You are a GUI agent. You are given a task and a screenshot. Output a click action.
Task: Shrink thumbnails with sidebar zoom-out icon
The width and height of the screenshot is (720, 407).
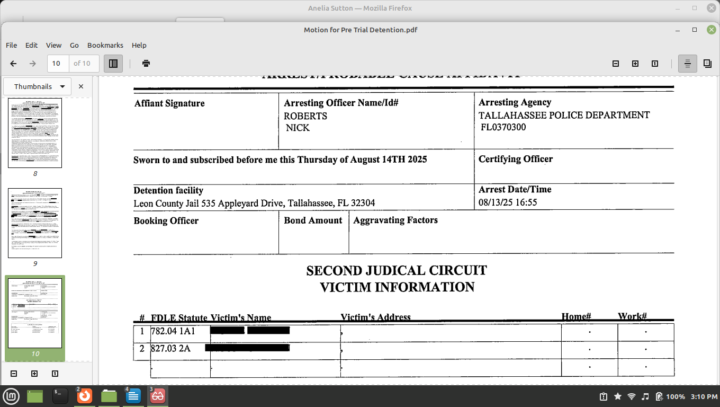[x=14, y=373]
